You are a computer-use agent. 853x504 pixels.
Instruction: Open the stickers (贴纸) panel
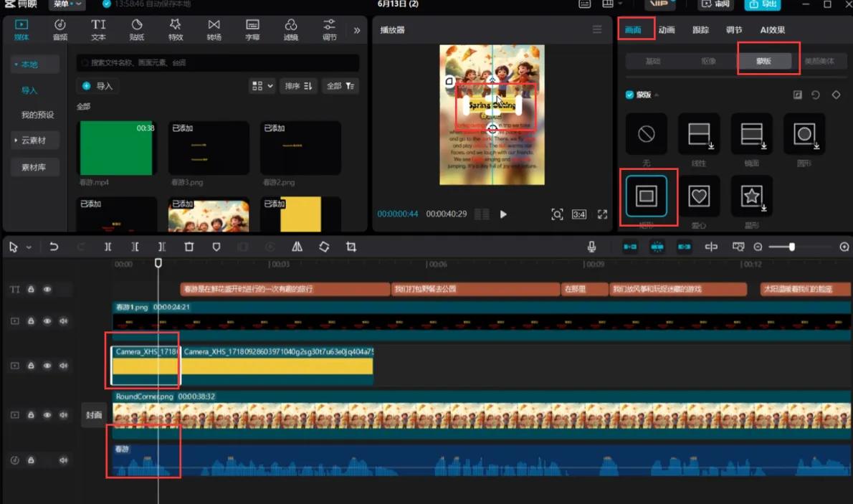(137, 29)
